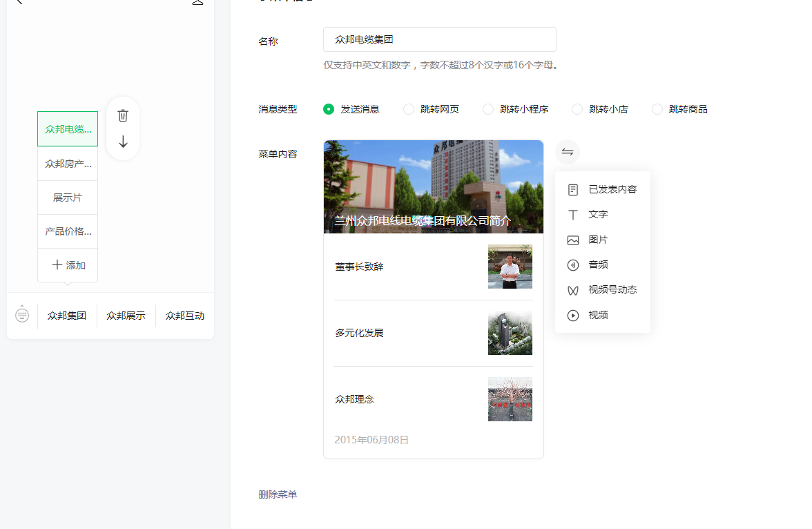Select the 展示片 submenu item
The height and width of the screenshot is (529, 812).
click(68, 198)
